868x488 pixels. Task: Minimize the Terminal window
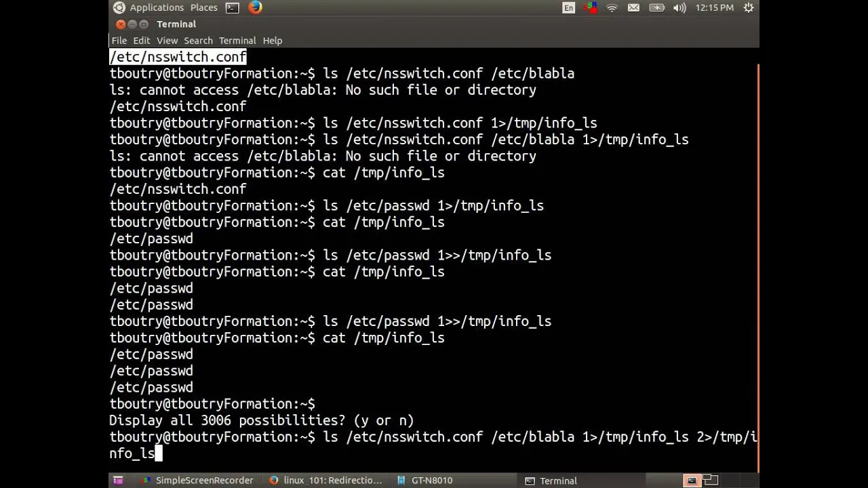click(132, 24)
